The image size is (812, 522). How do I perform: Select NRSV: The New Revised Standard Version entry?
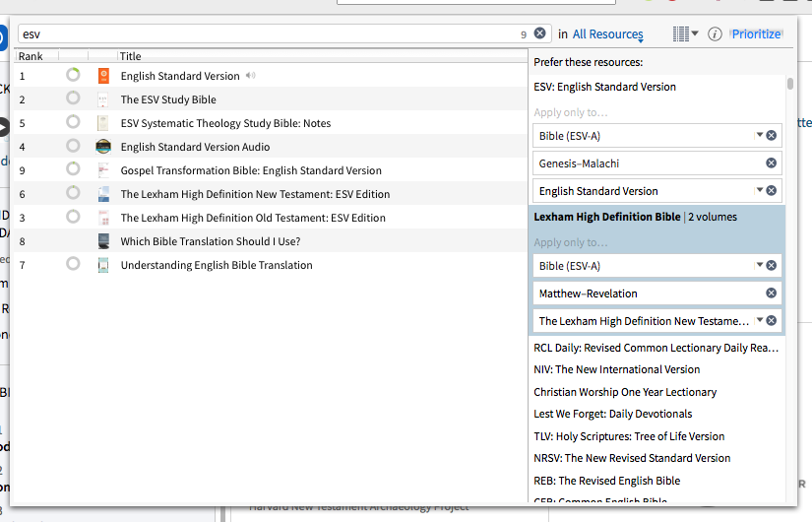pos(632,458)
